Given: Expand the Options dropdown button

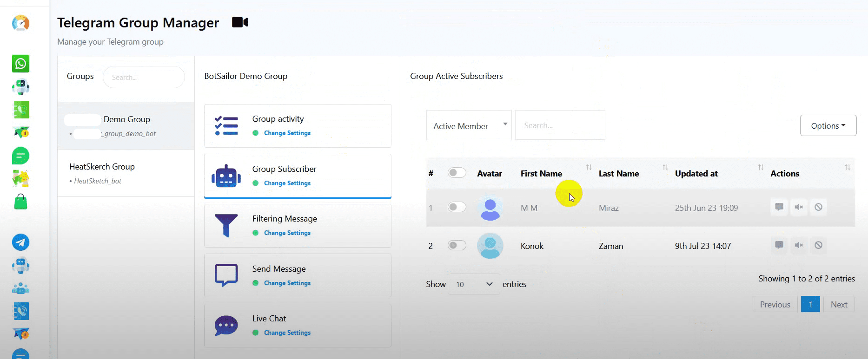Looking at the screenshot, I should (x=828, y=125).
